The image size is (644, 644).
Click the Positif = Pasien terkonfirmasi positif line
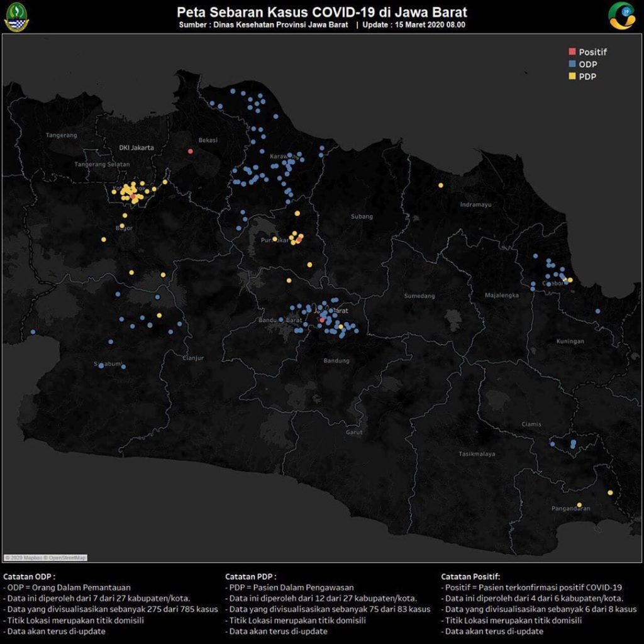(532, 588)
